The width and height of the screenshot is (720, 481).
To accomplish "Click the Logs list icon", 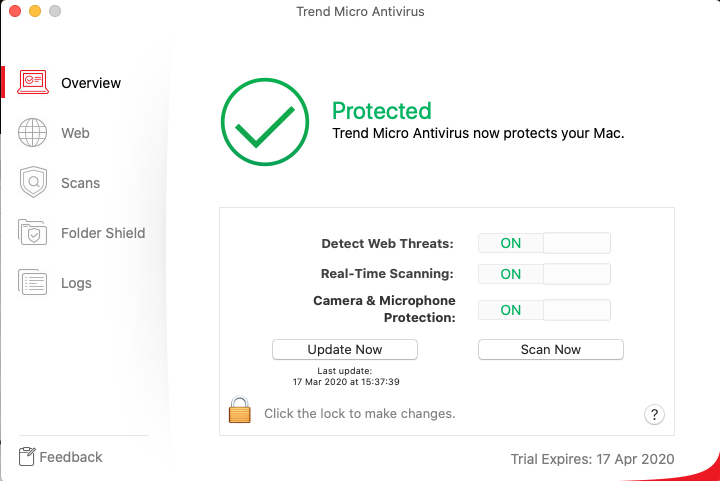I will point(33,283).
